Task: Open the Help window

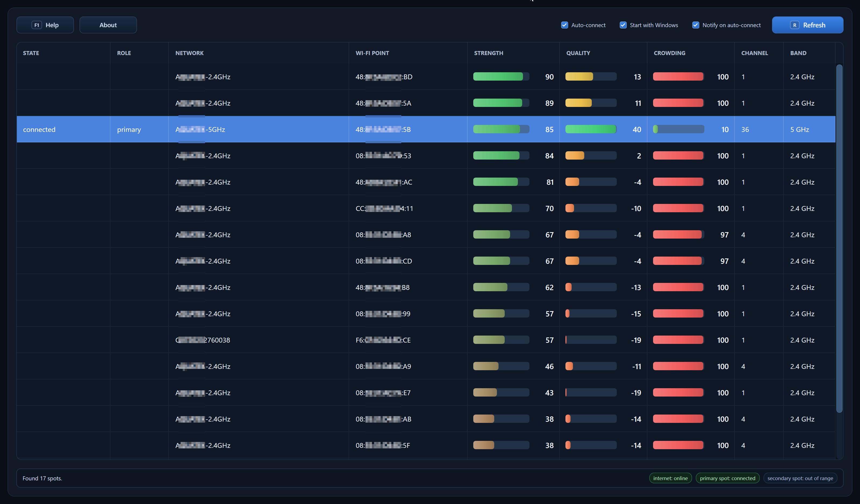Action: (x=45, y=25)
